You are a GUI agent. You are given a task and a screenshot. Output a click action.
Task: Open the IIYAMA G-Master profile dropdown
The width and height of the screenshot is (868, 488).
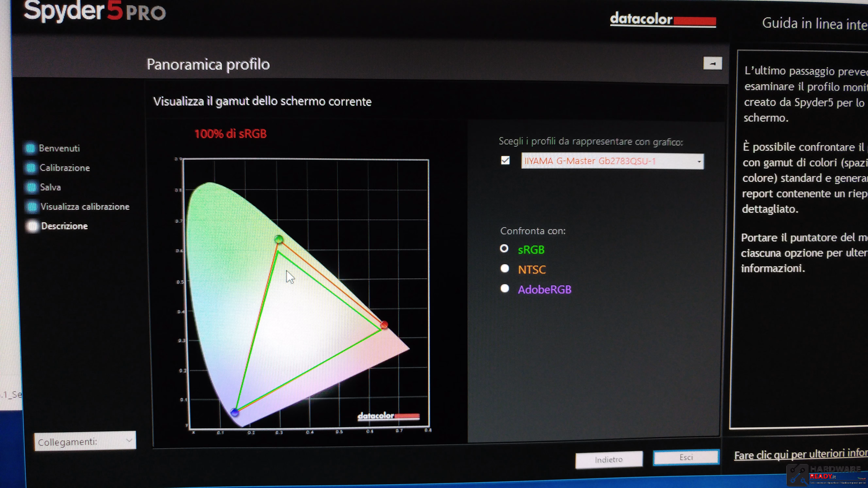tap(612, 161)
